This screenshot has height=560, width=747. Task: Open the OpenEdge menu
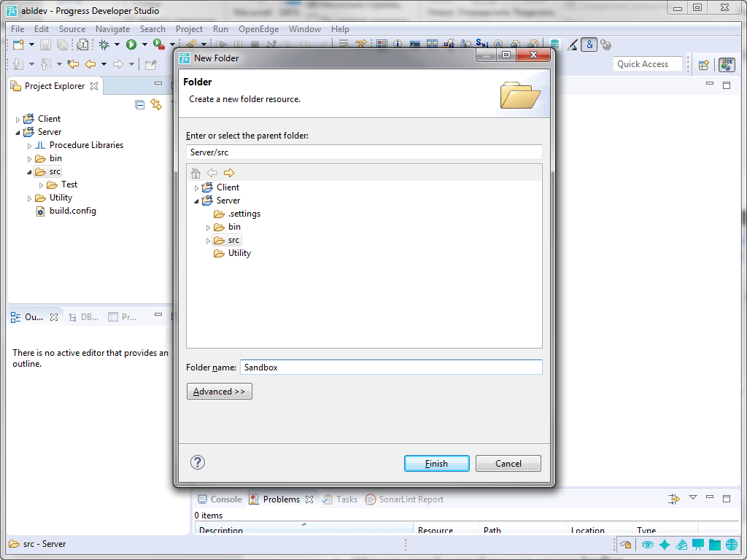pyautogui.click(x=259, y=29)
